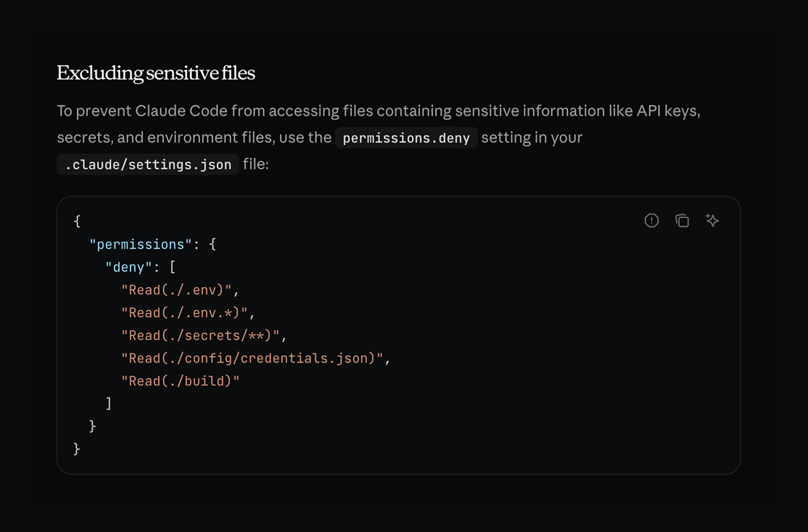This screenshot has height=532, width=808.
Task: Click the closing square bracket in code
Action: click(108, 403)
